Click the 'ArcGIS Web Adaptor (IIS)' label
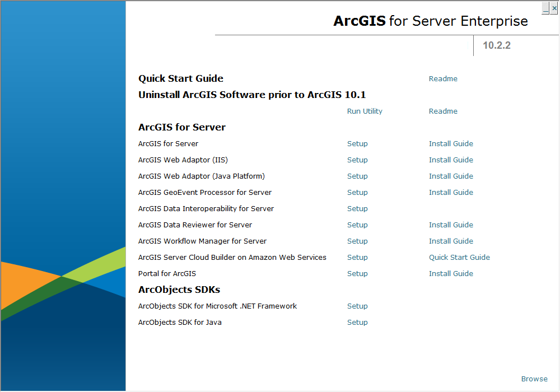This screenshot has height=392, width=560. (x=183, y=160)
